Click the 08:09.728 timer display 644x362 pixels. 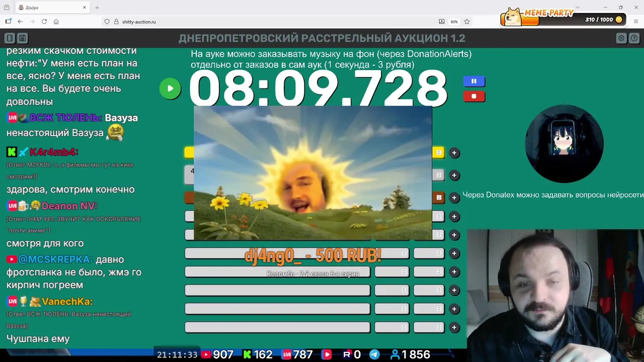[318, 88]
